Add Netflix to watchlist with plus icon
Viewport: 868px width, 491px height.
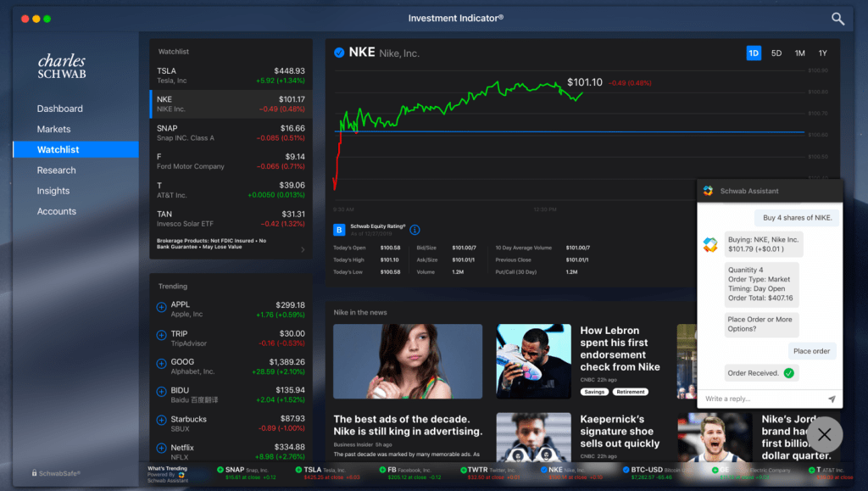click(161, 448)
